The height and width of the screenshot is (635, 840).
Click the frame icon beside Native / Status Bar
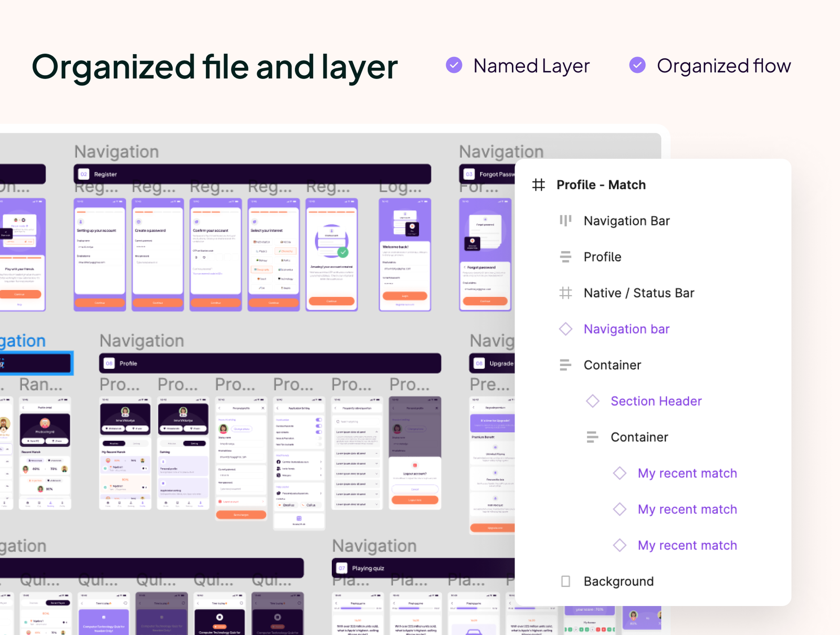pyautogui.click(x=565, y=293)
